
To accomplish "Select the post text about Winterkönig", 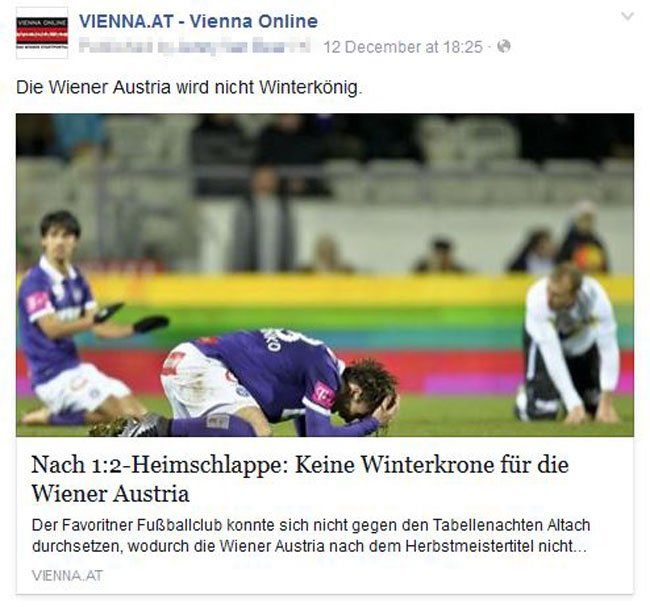I will click(x=189, y=87).
